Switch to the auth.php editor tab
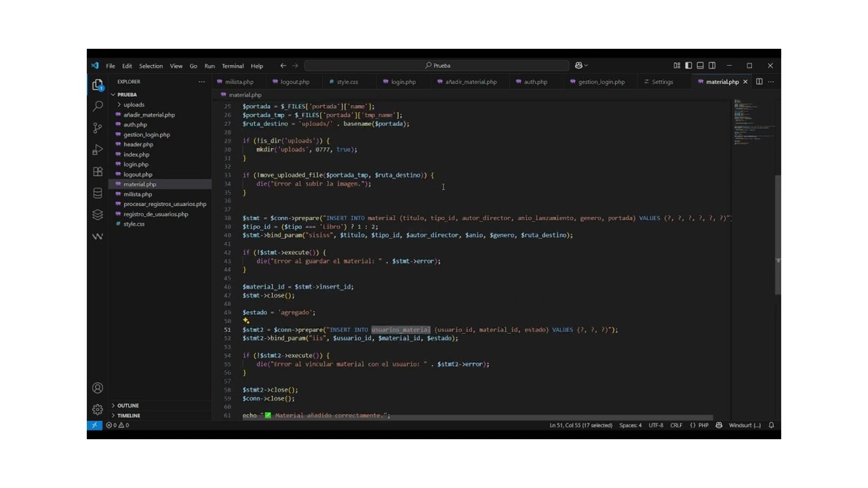This screenshot has height=488, width=868. (x=536, y=82)
